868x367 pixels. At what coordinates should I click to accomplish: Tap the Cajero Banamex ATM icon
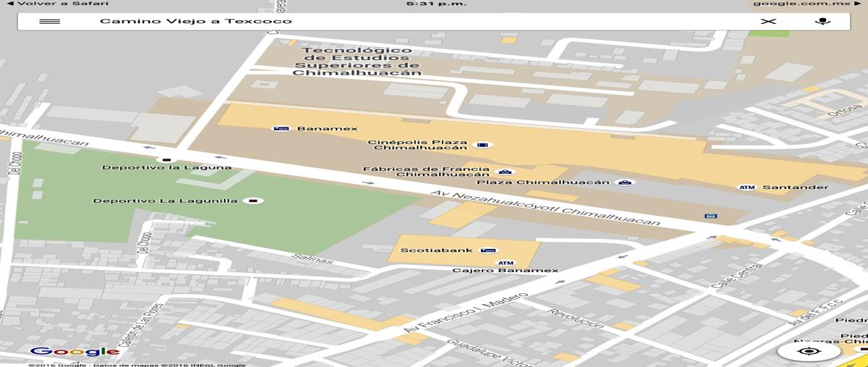pyautogui.click(x=506, y=263)
